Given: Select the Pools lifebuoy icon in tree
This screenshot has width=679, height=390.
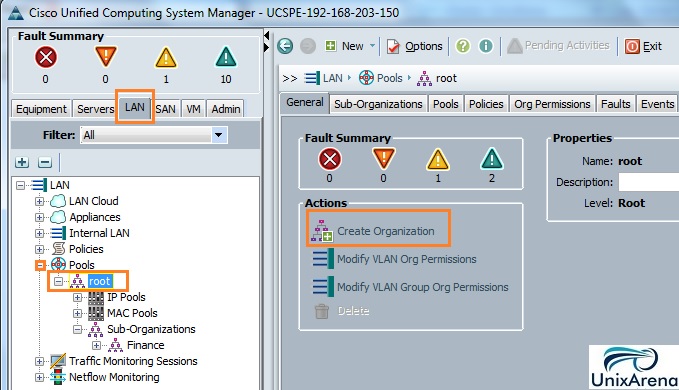Looking at the screenshot, I should click(58, 264).
